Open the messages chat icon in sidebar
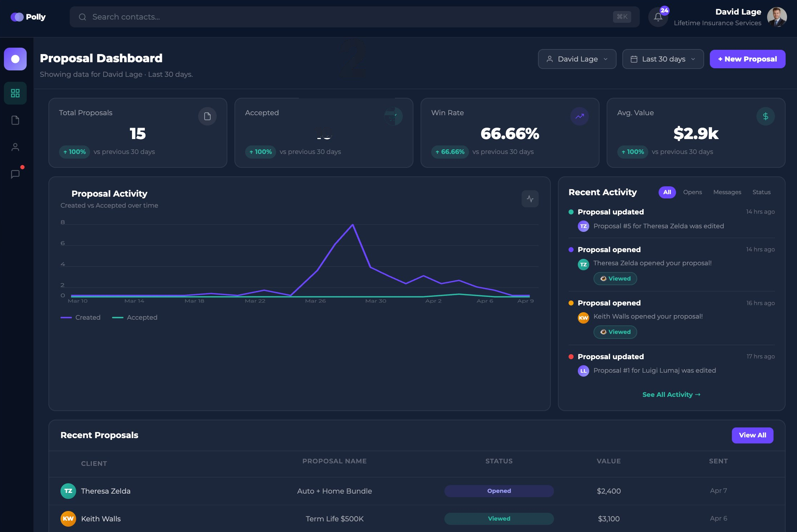 15,174
